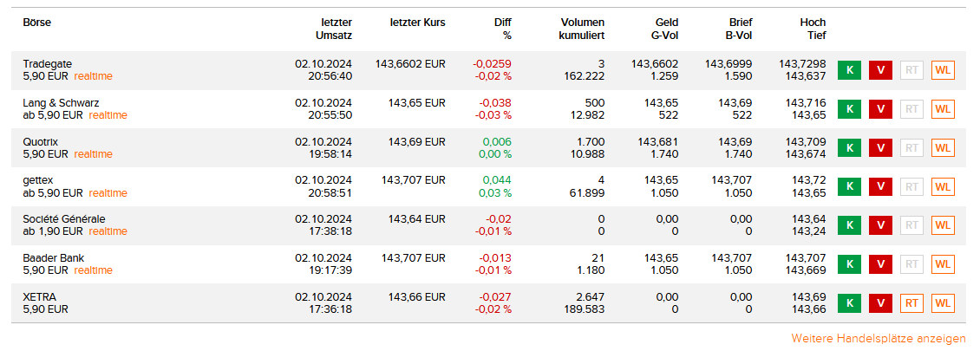Click the gettex exchange name
Image resolution: width=980 pixels, height=351 pixels.
coord(40,180)
